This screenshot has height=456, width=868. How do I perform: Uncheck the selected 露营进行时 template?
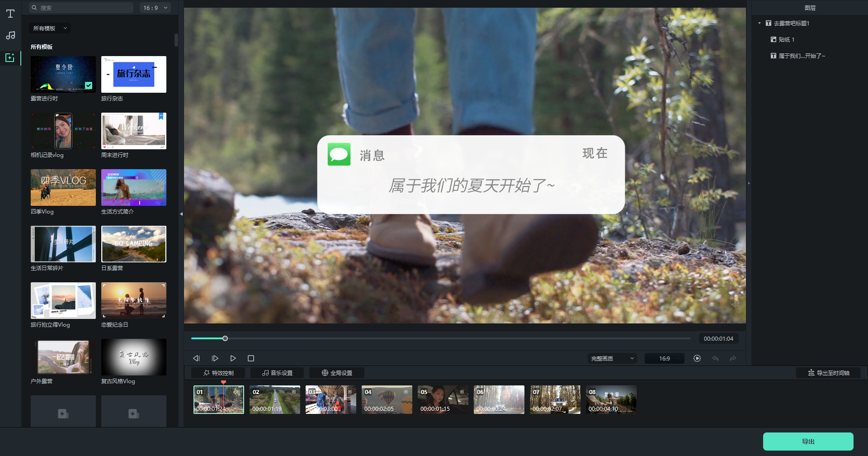[x=89, y=85]
